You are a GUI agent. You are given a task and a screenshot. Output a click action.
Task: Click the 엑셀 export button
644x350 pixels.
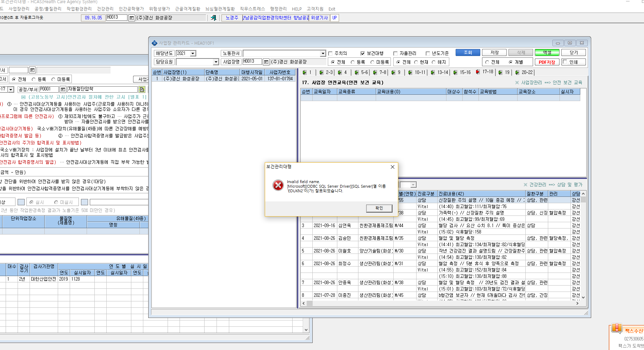pos(547,52)
